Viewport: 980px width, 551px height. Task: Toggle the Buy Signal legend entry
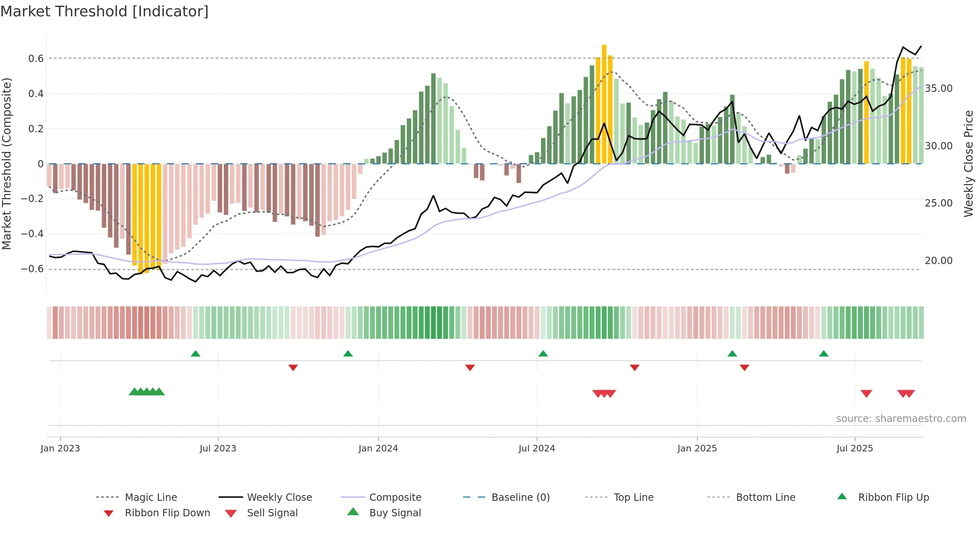point(384,513)
